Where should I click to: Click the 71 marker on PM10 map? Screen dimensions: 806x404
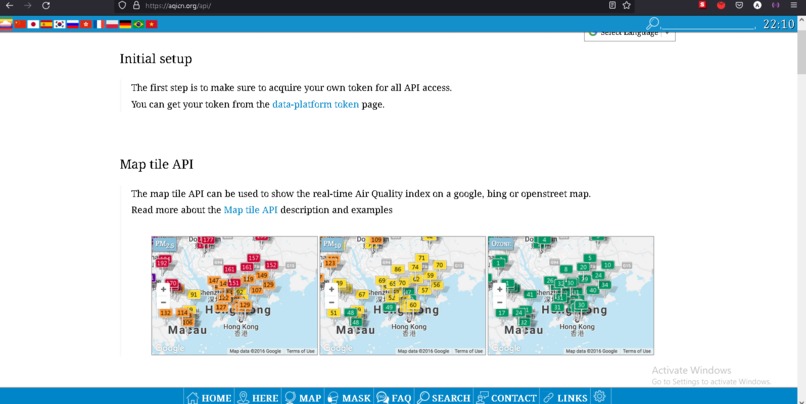tap(422, 258)
